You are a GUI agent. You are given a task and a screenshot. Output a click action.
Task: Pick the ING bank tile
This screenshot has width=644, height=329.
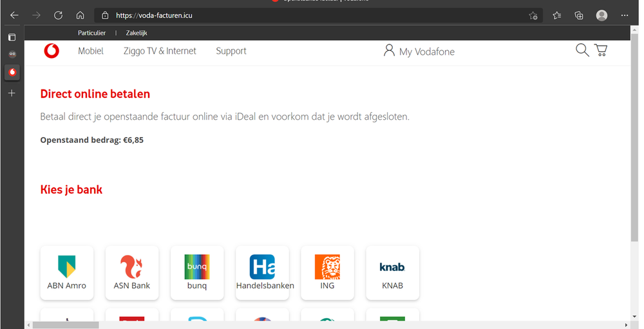click(327, 273)
